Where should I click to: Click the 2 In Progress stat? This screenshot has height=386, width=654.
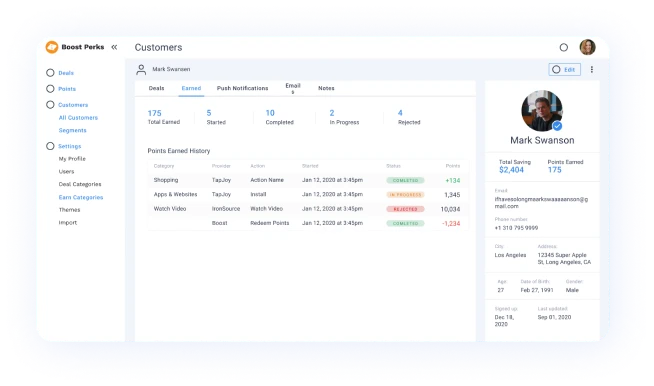344,117
